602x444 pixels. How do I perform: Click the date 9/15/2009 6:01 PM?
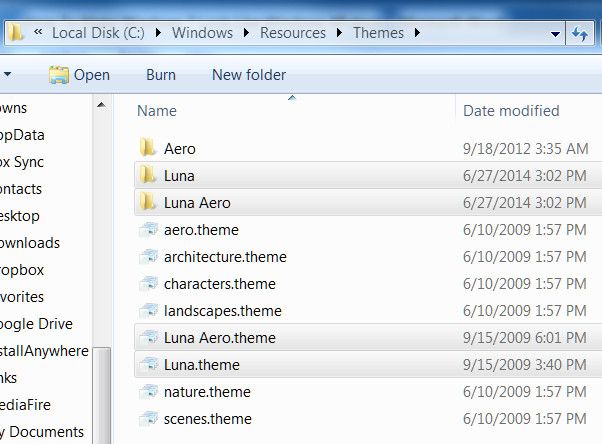coord(525,338)
